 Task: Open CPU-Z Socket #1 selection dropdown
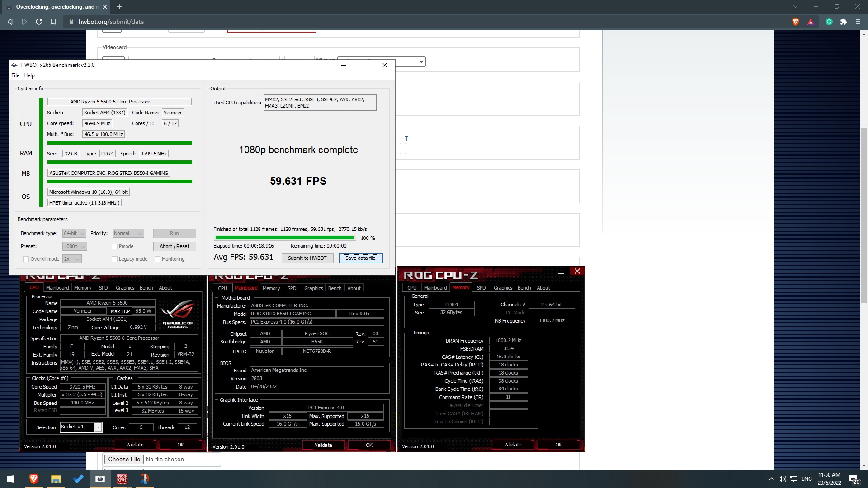tap(81, 427)
